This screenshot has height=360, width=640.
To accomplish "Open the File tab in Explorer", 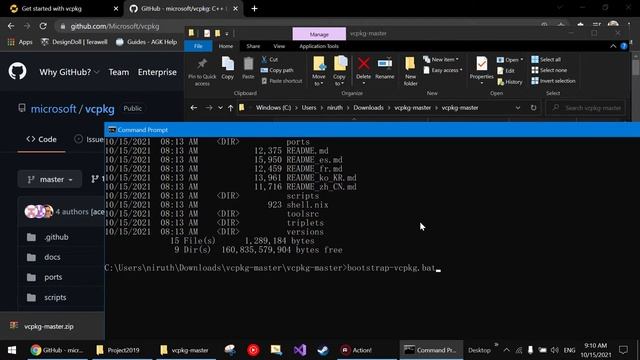I will pos(198,46).
